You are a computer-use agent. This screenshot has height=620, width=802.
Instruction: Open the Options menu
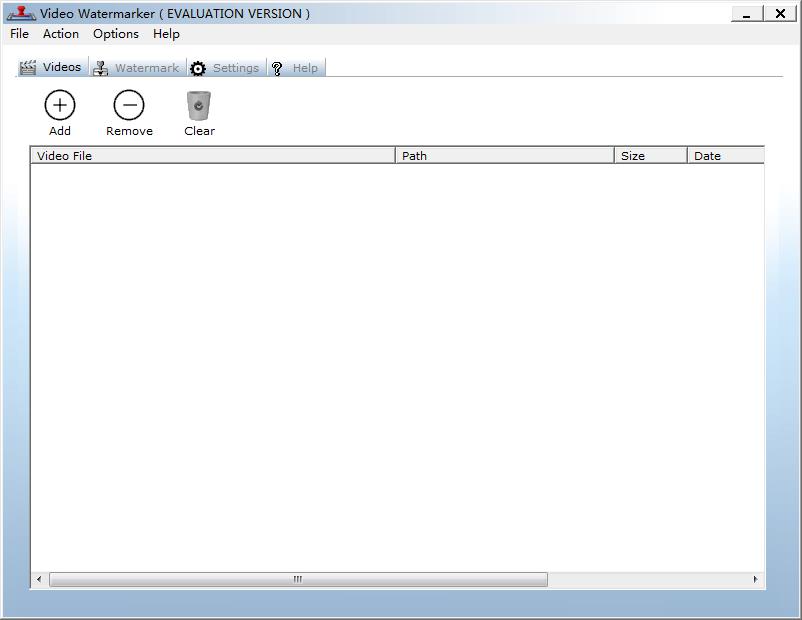[116, 34]
